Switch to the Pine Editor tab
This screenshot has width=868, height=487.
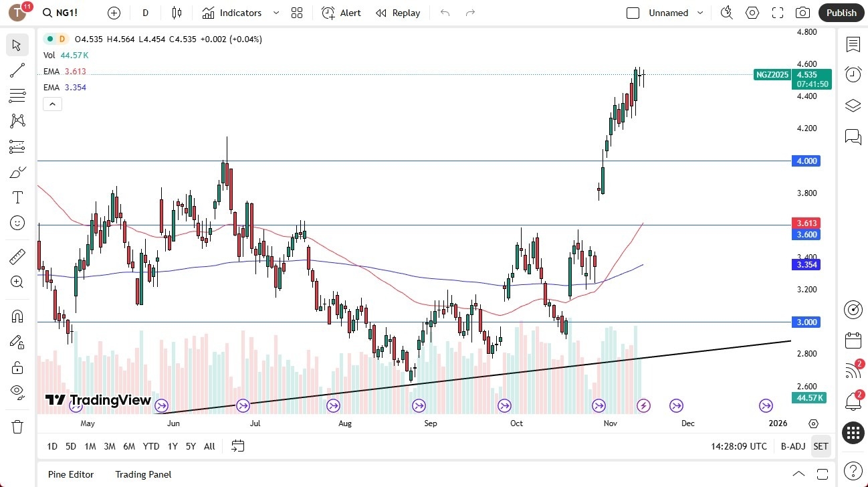pos(70,474)
